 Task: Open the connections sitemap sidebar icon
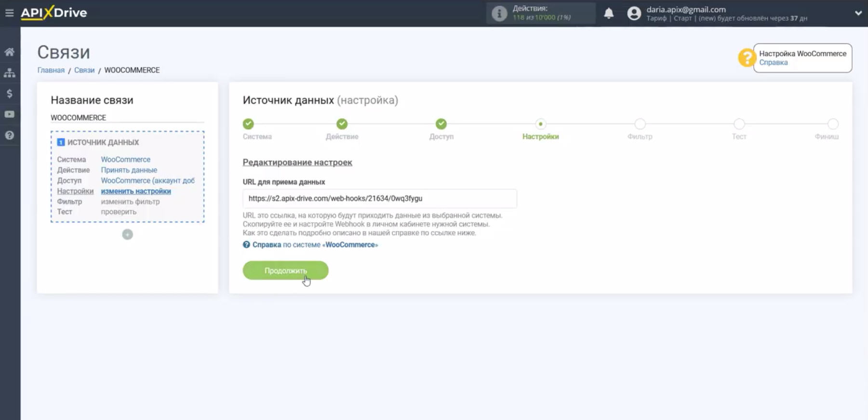pos(10,73)
